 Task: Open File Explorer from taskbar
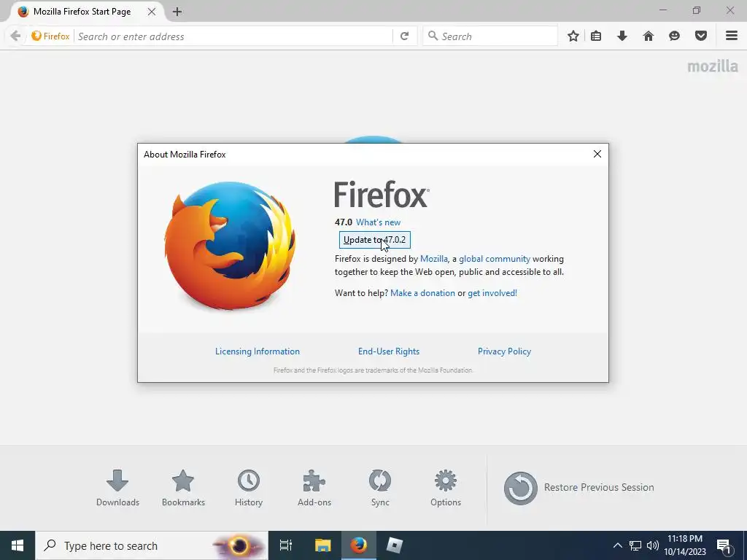(322, 545)
